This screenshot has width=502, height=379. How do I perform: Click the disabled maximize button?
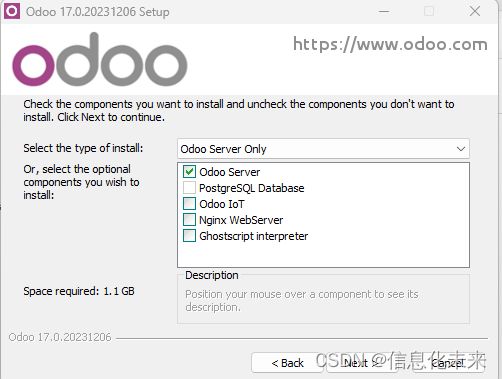coord(429,11)
